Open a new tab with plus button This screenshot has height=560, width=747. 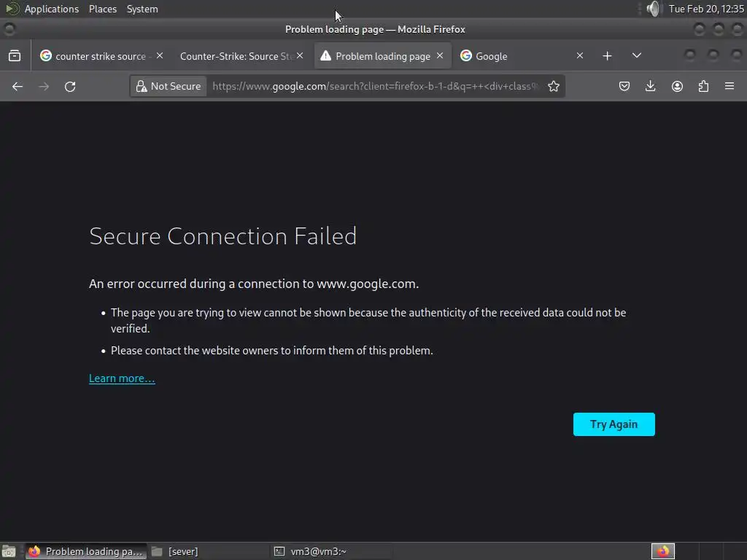607,56
